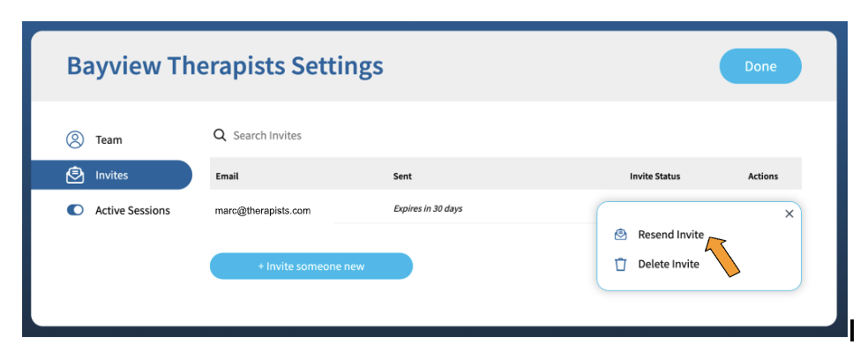Viewport: 868px width, 360px height.
Task: Select the marc@therapists.com email cell
Action: (x=263, y=211)
